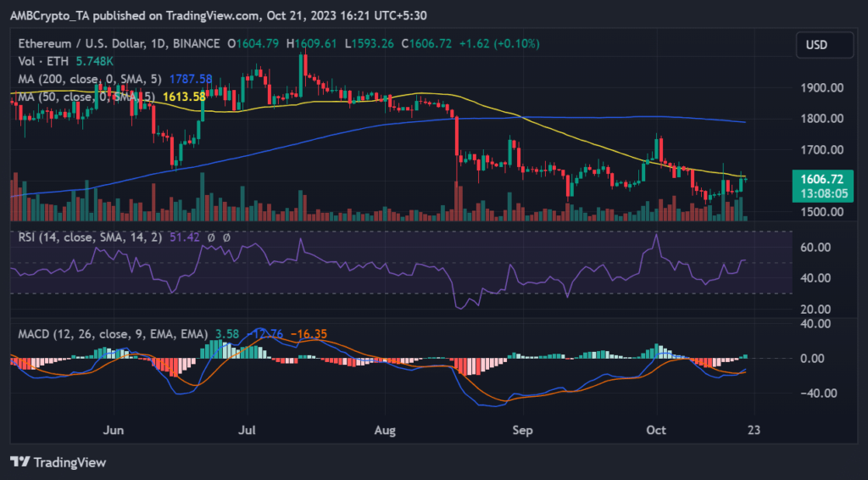Click the Jul label on time axis
Image resolution: width=868 pixels, height=480 pixels.
click(x=248, y=430)
